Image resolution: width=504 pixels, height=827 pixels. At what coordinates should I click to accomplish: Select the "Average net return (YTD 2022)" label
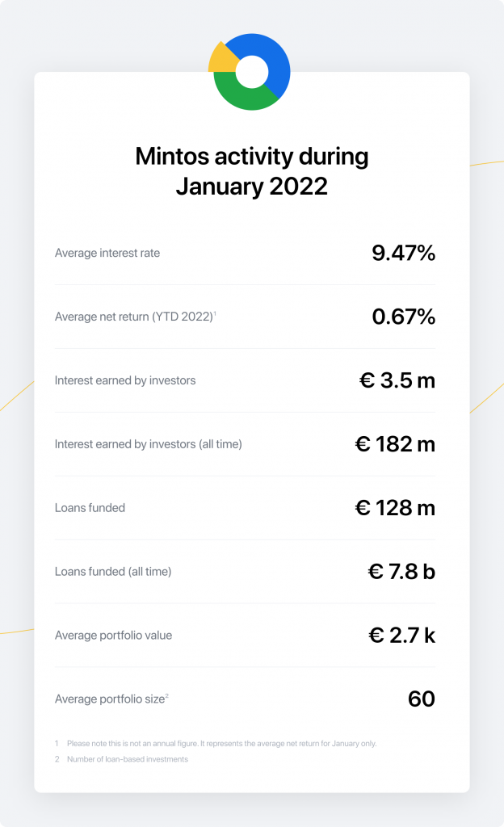[134, 317]
